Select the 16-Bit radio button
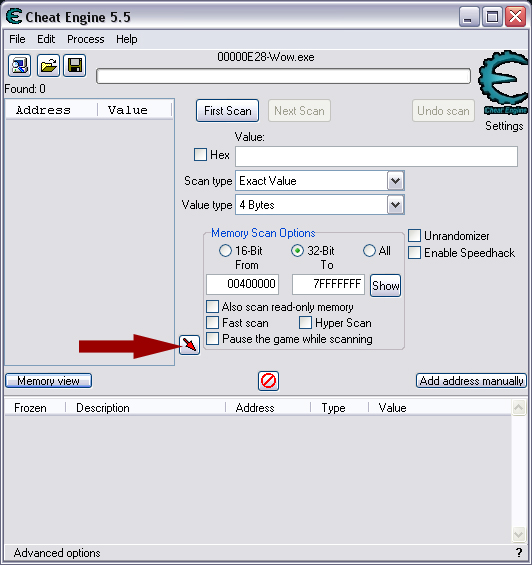 (225, 250)
